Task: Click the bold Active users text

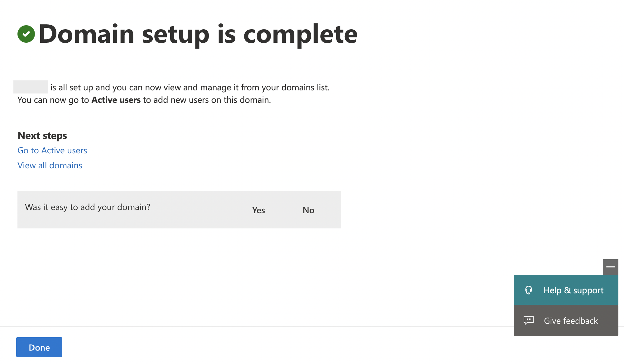Action: [116, 100]
